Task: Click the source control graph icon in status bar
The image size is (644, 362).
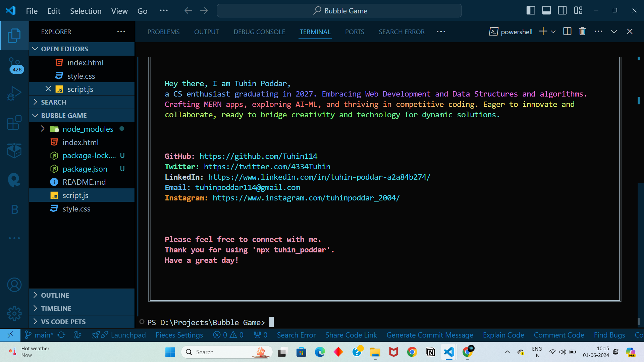Action: coord(78,335)
